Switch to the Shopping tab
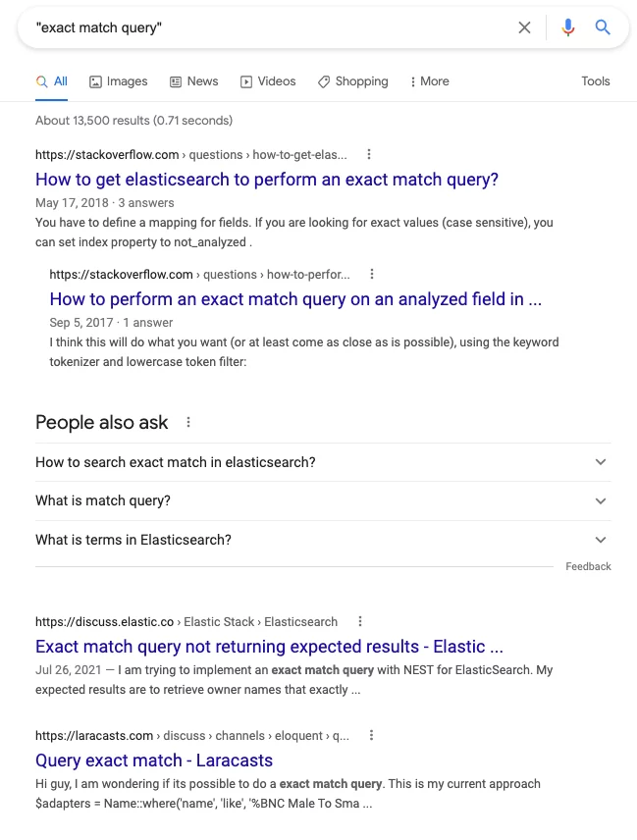The height and width of the screenshot is (840, 637). tap(352, 81)
